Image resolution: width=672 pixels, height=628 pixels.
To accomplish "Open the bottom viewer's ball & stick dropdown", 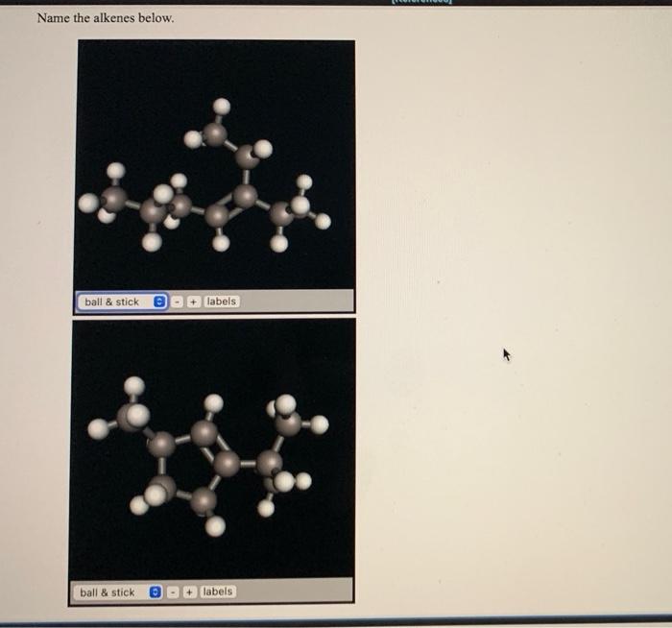I will [117, 592].
